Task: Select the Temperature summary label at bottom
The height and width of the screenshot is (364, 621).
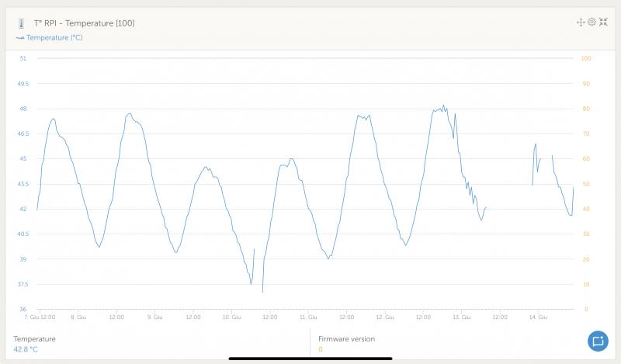Action: (x=34, y=339)
